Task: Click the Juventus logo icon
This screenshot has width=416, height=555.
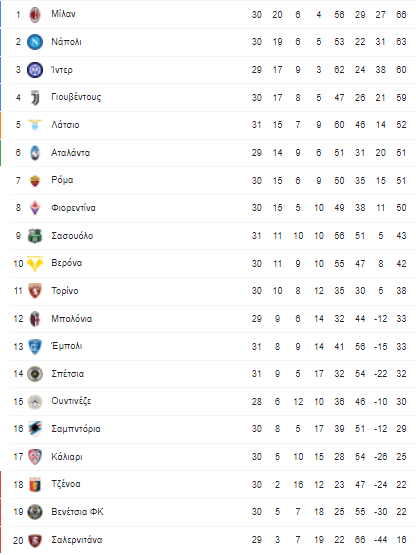Action: [x=35, y=98]
